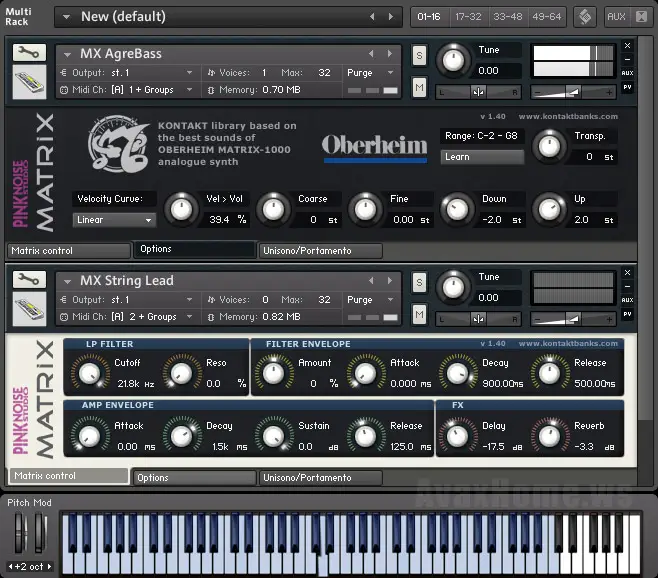The height and width of the screenshot is (578, 658).
Task: Open Midi Ch dropdown of MX String Lead
Action: pos(189,316)
